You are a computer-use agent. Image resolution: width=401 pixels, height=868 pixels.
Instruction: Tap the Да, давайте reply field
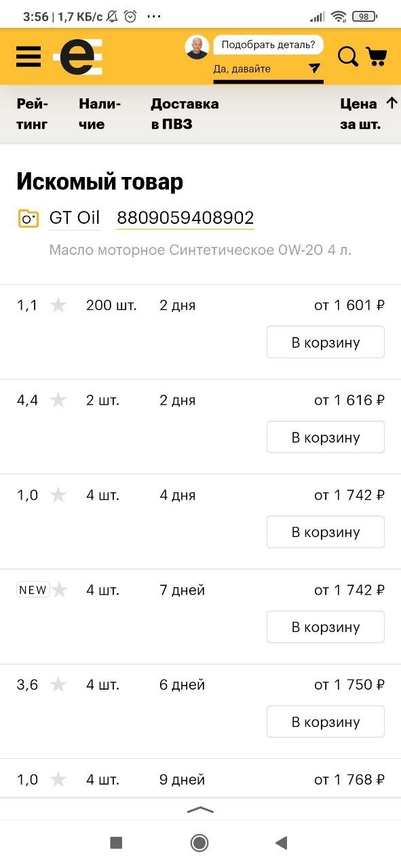(268, 68)
